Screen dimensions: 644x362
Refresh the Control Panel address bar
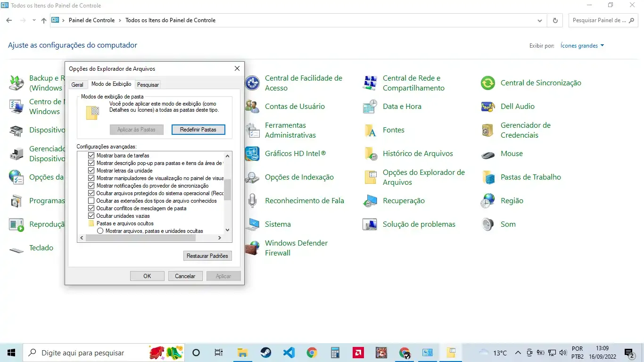click(x=555, y=21)
